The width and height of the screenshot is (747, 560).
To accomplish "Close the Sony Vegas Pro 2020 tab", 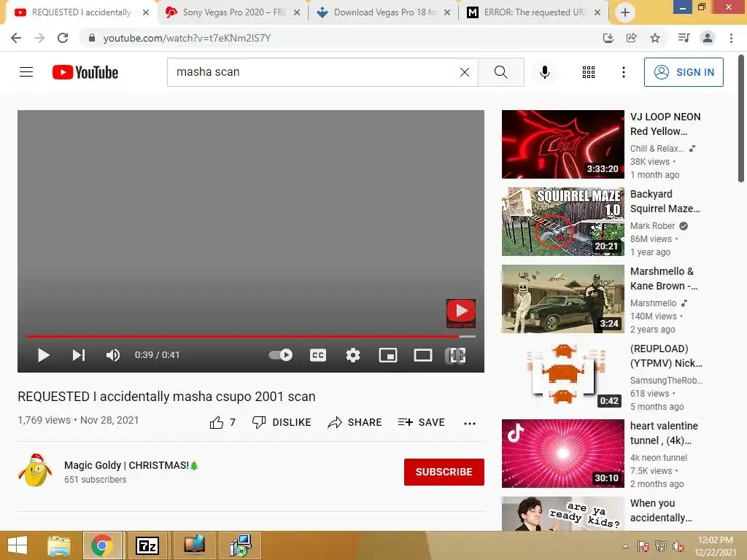I will coord(297,12).
